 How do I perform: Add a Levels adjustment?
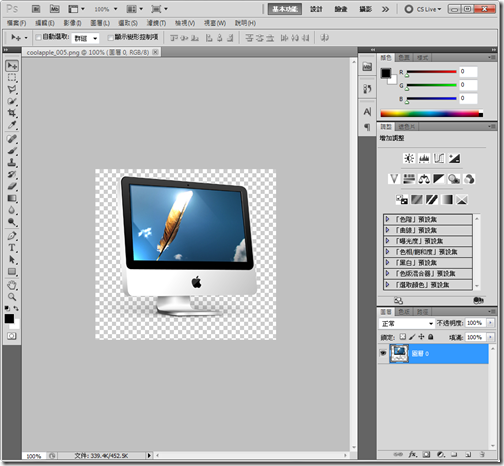[x=424, y=158]
